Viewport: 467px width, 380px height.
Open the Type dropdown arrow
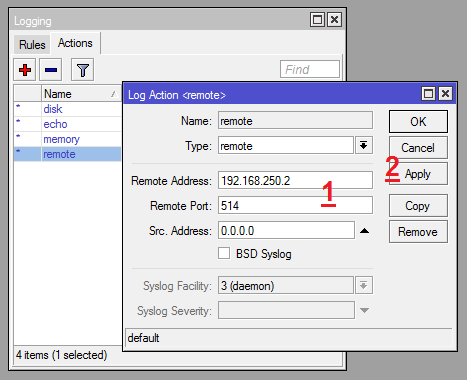(x=364, y=145)
